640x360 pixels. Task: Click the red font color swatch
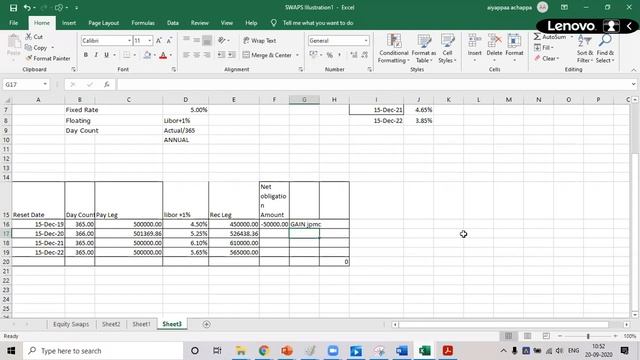coord(163,55)
